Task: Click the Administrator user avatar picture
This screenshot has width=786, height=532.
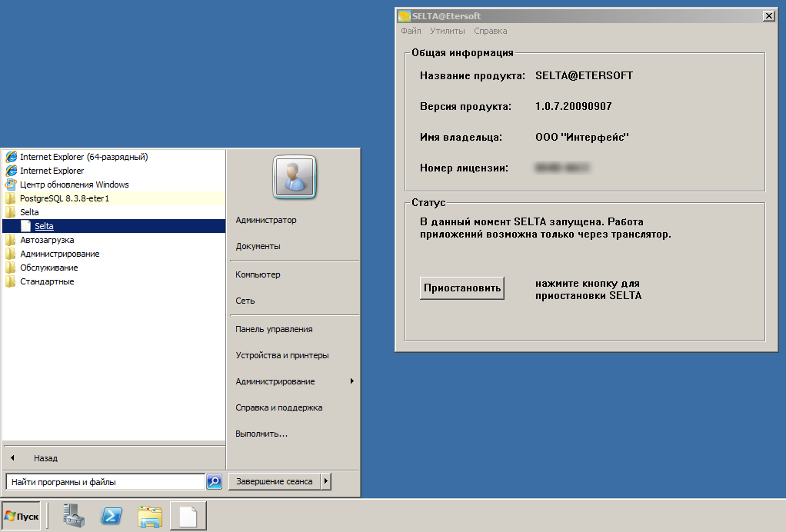Action: tap(295, 178)
